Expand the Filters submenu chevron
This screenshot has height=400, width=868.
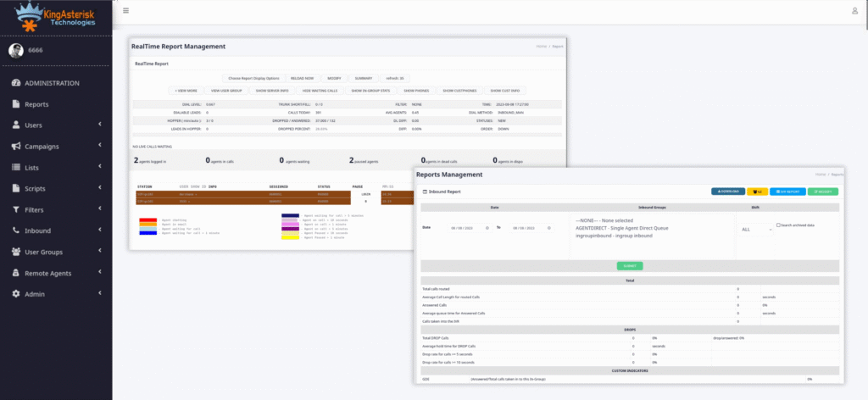tap(100, 209)
